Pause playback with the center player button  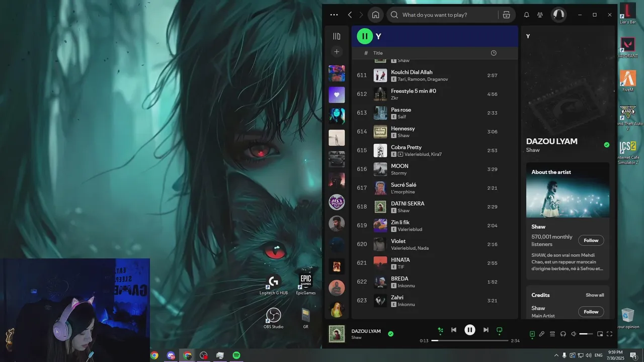point(469,330)
